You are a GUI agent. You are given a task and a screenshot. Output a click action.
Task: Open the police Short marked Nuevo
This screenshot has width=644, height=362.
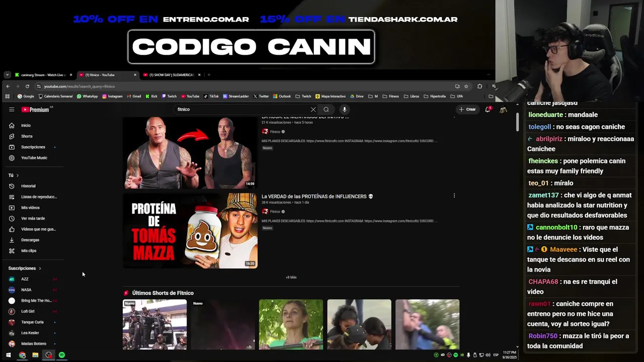[154, 324]
